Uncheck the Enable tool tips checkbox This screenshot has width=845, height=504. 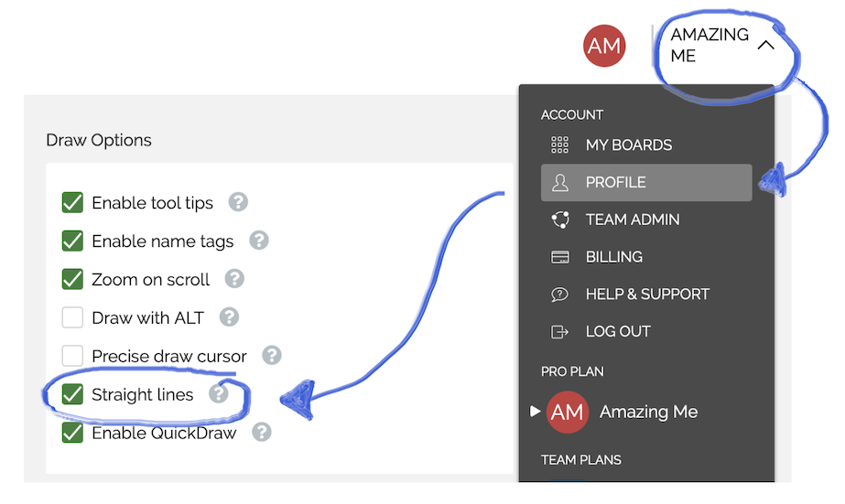pos(72,203)
